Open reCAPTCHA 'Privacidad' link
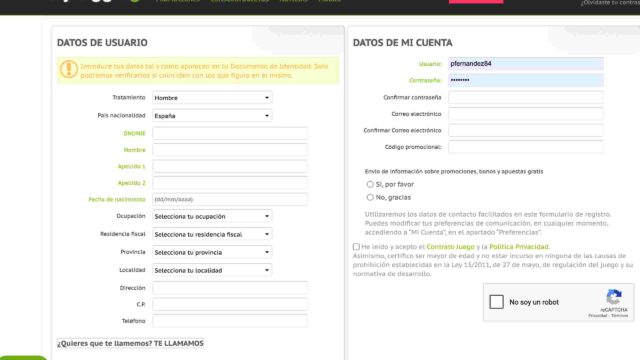Viewport: 640px width, 360px height. point(598,316)
